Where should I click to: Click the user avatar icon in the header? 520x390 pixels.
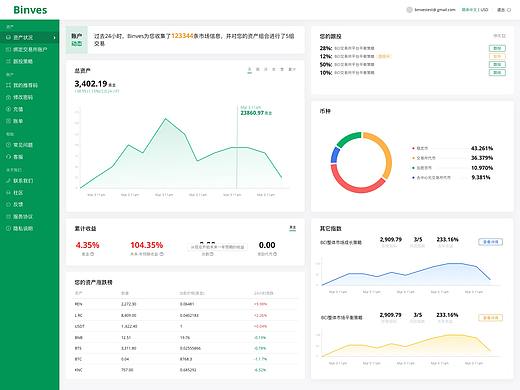(x=409, y=10)
